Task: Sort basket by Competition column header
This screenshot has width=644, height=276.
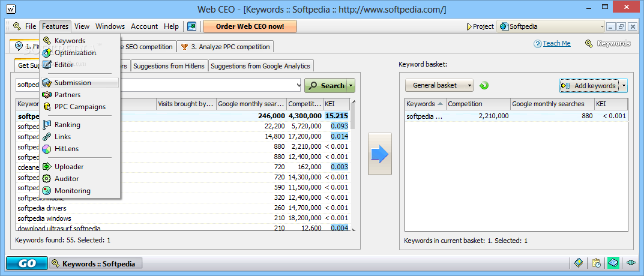Action: tap(478, 104)
